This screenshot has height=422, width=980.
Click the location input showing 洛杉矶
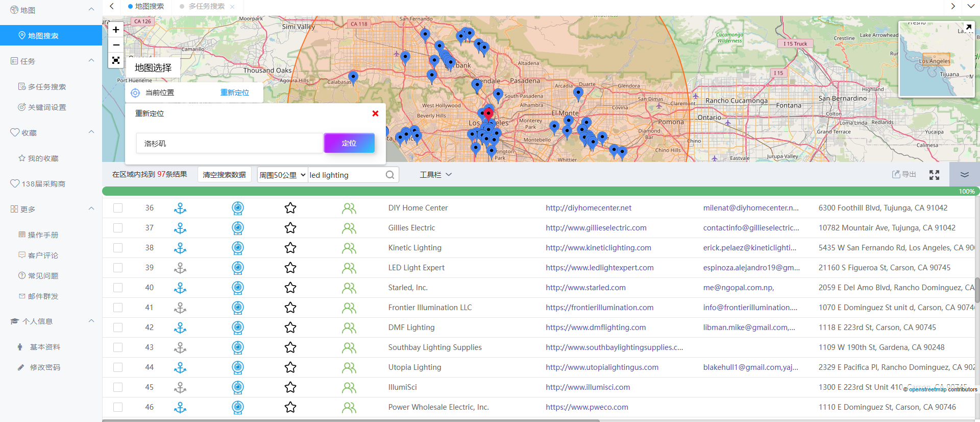[230, 143]
